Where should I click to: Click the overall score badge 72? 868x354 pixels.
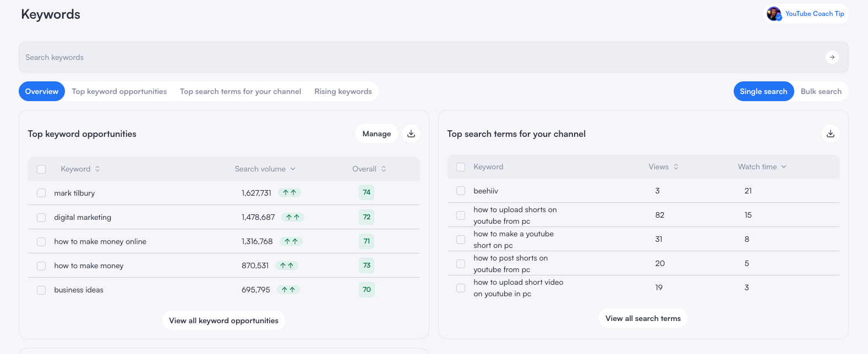tap(367, 217)
